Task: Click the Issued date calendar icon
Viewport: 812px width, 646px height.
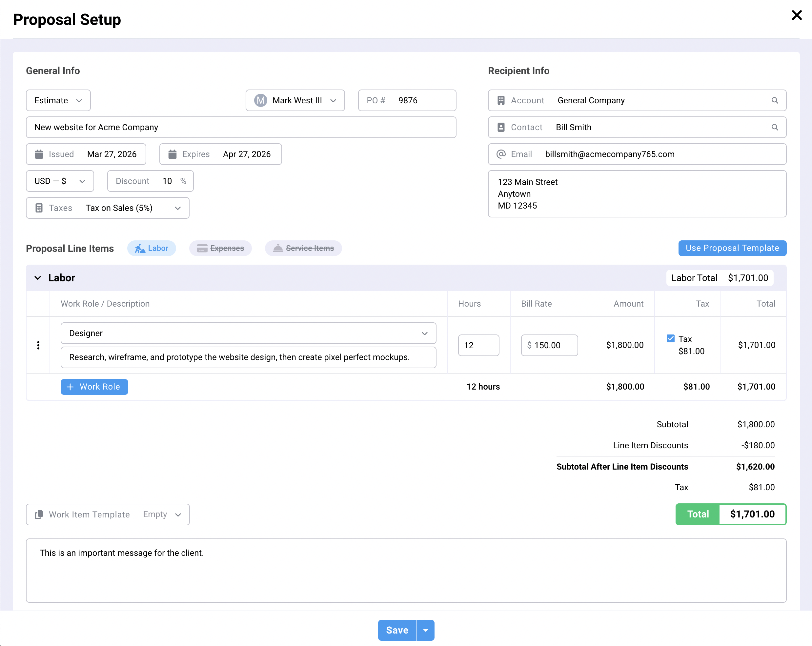Action: (39, 154)
